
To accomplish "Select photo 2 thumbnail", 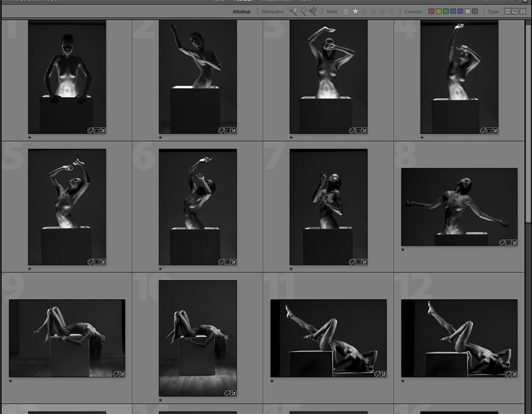I will [x=198, y=77].
